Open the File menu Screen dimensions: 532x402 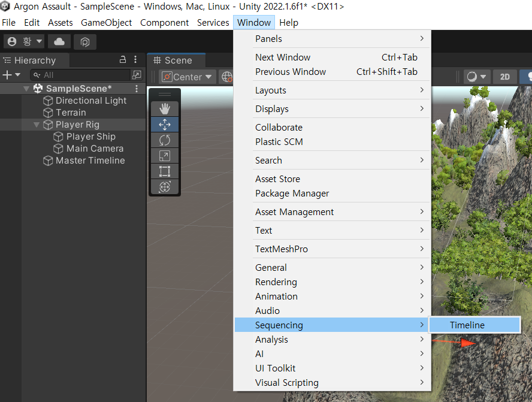pyautogui.click(x=9, y=23)
